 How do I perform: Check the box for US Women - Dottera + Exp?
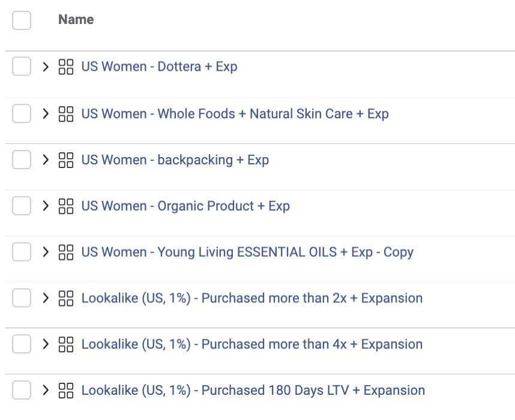pyautogui.click(x=22, y=67)
